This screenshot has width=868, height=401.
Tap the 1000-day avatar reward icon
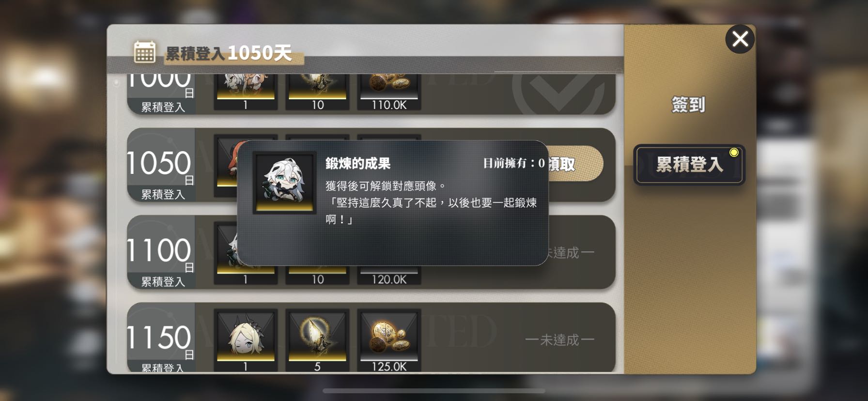coord(246,92)
